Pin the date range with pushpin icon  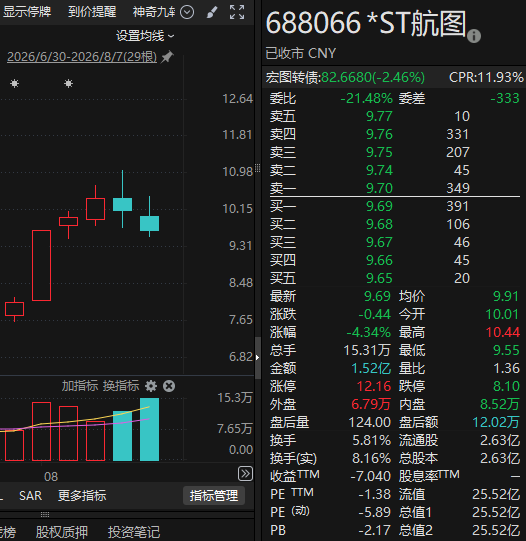(x=167, y=57)
